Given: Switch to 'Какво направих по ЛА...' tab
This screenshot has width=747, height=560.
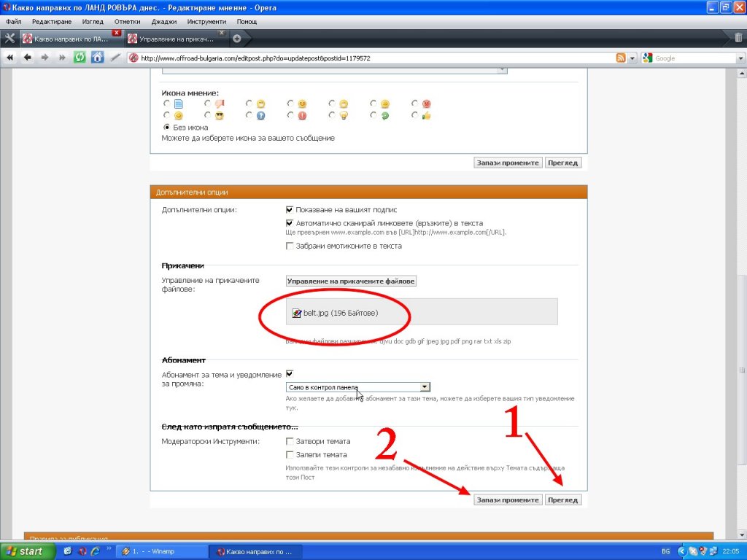Looking at the screenshot, I should tap(71, 39).
